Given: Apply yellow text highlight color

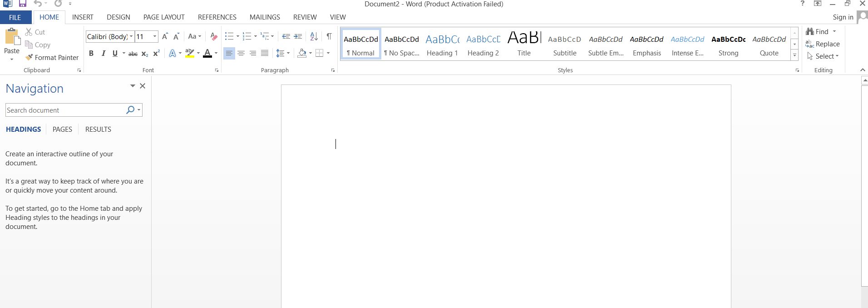Looking at the screenshot, I should point(190,54).
